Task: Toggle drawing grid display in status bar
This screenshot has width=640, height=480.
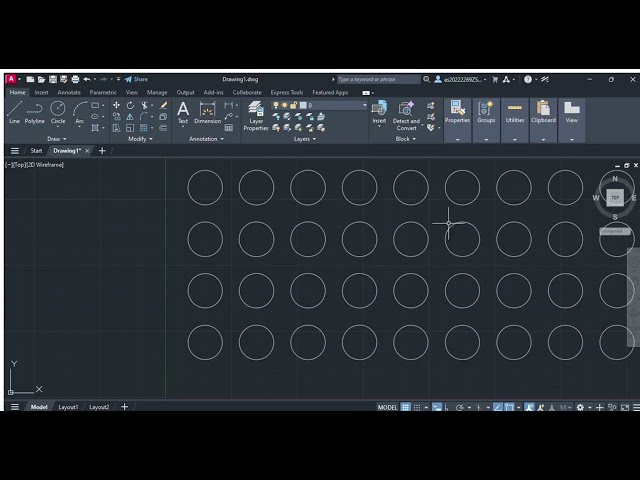Action: click(x=405, y=407)
